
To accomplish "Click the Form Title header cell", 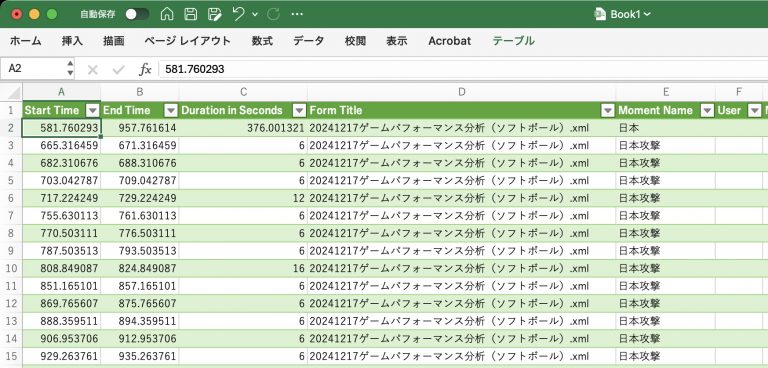I will pyautogui.click(x=461, y=111).
